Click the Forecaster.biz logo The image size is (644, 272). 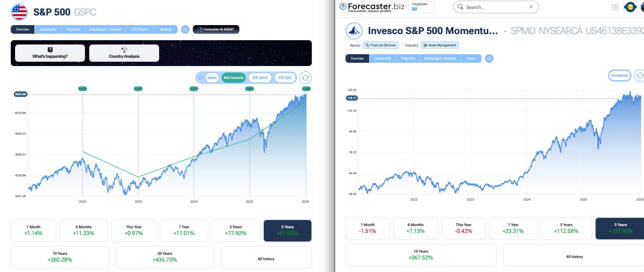coord(372,7)
